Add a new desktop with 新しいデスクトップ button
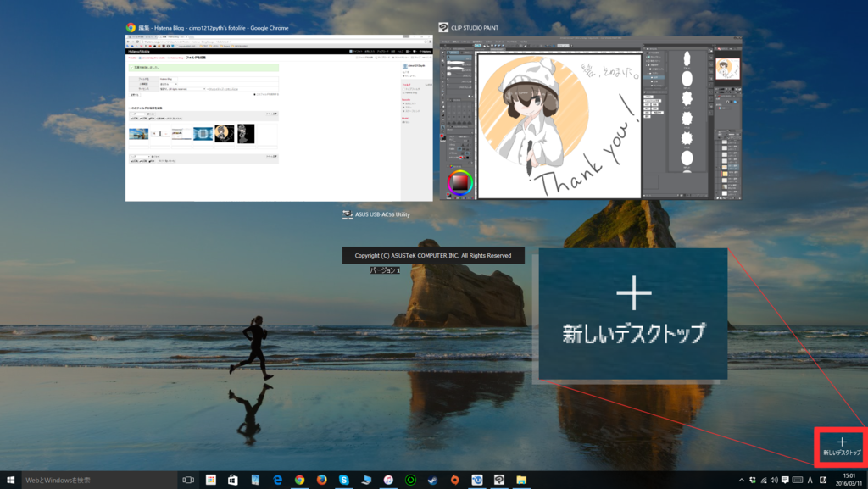The height and width of the screenshot is (489, 868). [842, 447]
